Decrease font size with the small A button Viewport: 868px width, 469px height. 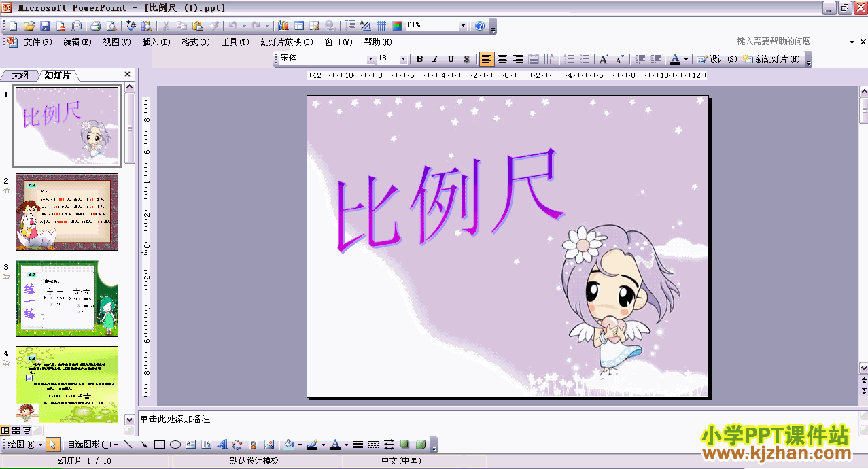619,59
